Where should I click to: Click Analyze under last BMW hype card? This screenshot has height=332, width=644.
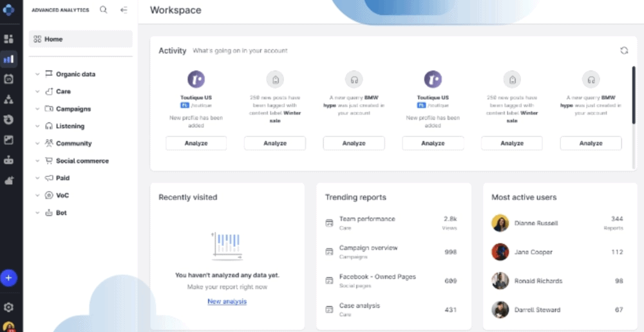pos(591,143)
